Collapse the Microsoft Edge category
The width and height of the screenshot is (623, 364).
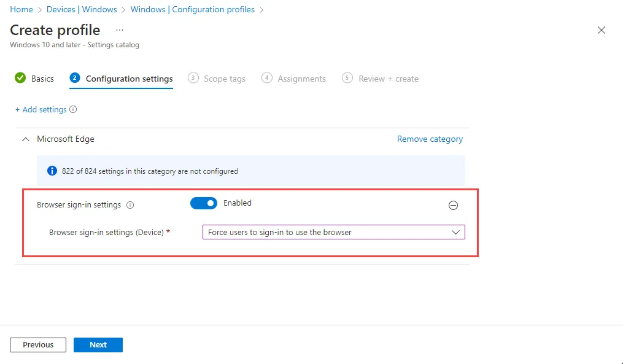[26, 139]
